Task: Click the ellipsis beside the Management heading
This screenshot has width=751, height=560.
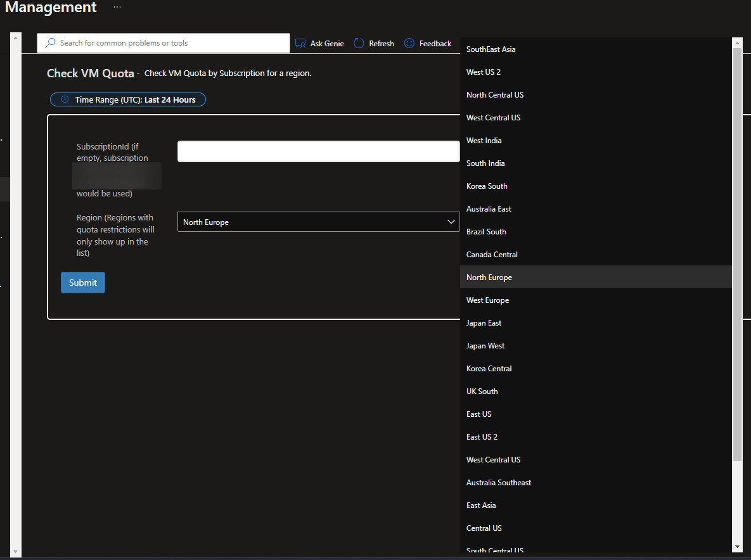Action: [x=117, y=8]
